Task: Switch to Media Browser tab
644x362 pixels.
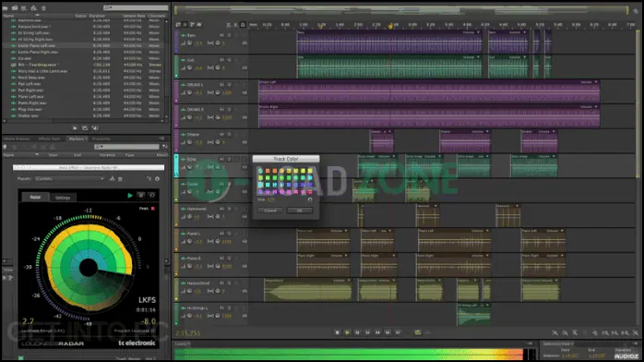Action: 17,139
